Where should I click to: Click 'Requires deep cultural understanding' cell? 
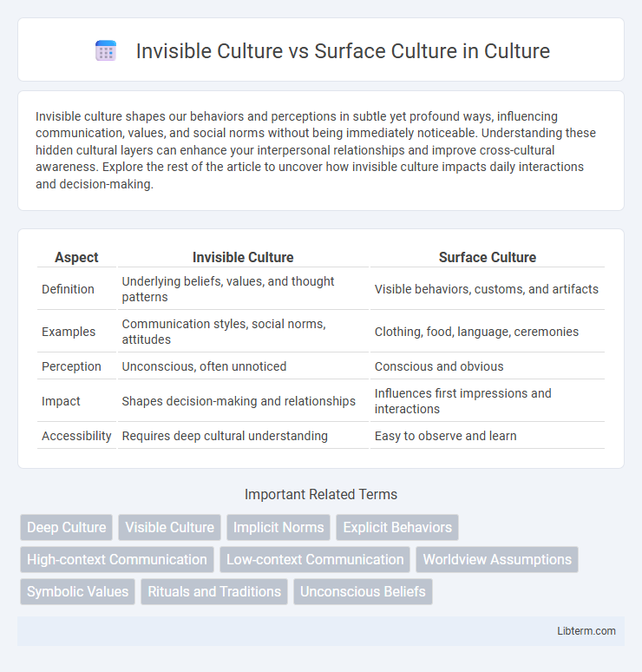(x=243, y=436)
